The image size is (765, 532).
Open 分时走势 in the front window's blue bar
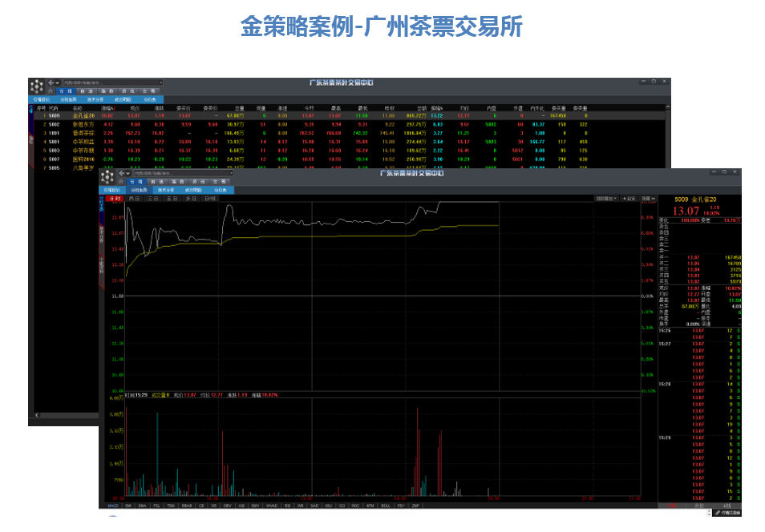tap(139, 190)
